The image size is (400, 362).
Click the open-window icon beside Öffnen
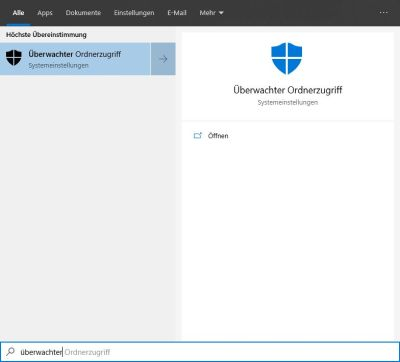[x=198, y=135]
